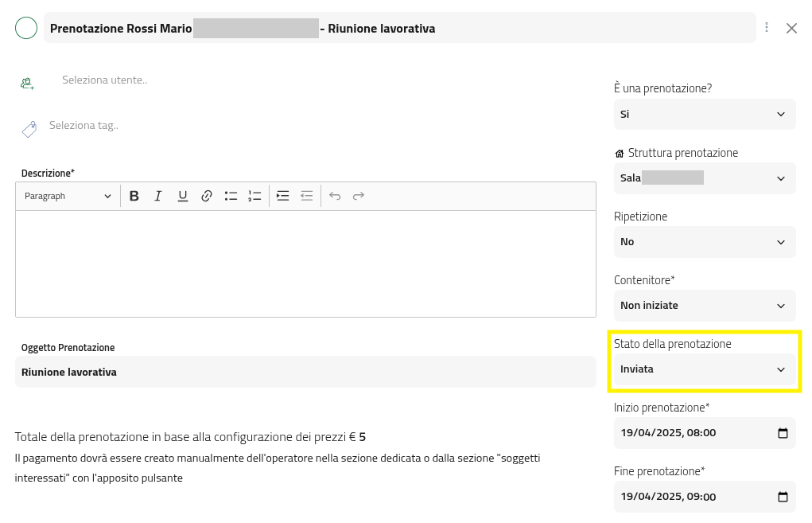Insert a link using the link icon
Viewport: 812px width, 523px height.
click(207, 196)
